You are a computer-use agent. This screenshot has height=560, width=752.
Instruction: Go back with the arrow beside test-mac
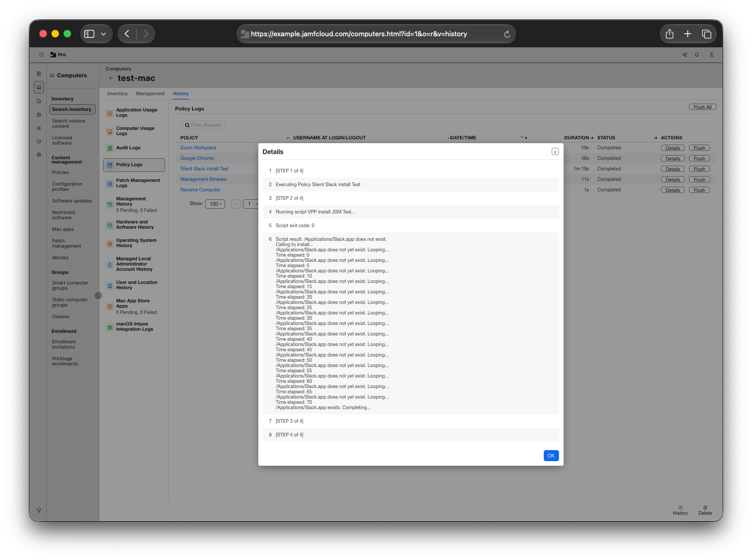(x=111, y=78)
